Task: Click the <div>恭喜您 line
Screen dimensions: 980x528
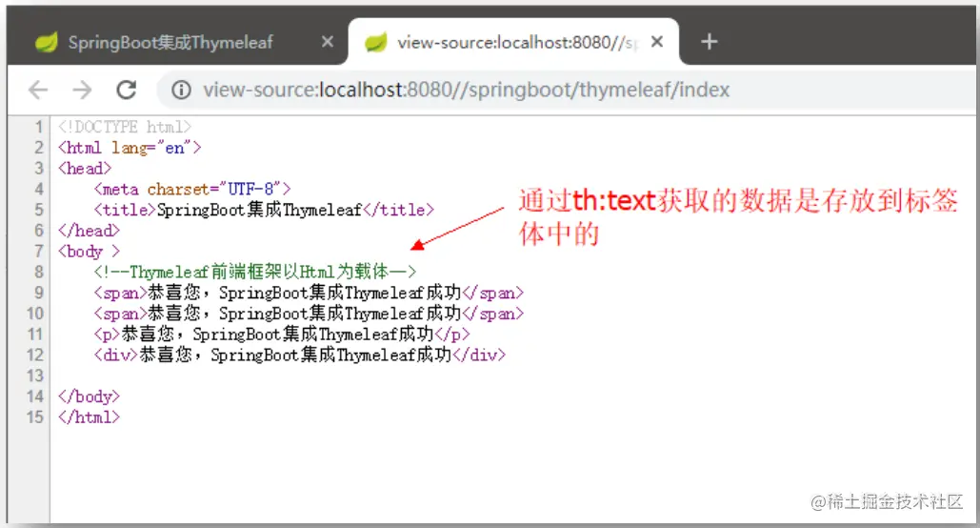Action: coord(300,355)
